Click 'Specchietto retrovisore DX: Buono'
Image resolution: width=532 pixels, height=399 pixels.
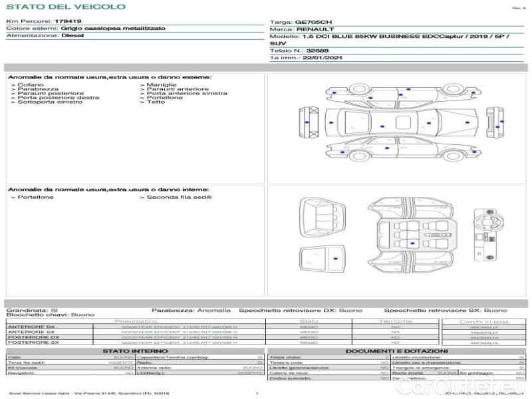301,310
